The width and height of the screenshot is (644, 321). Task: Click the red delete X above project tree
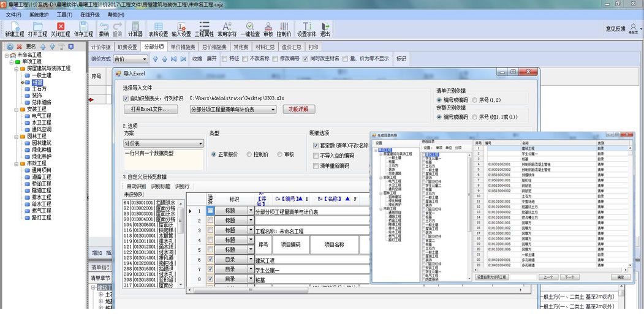[x=19, y=47]
